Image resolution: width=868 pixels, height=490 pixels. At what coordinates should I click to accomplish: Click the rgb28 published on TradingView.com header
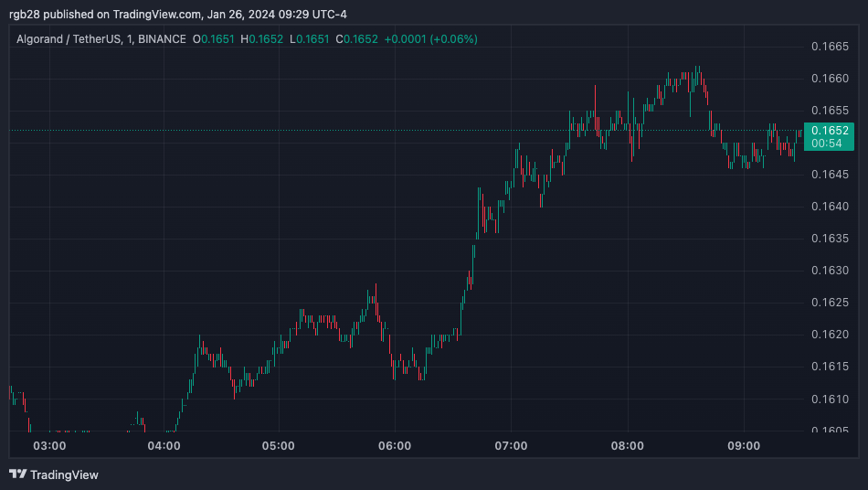pos(178,14)
